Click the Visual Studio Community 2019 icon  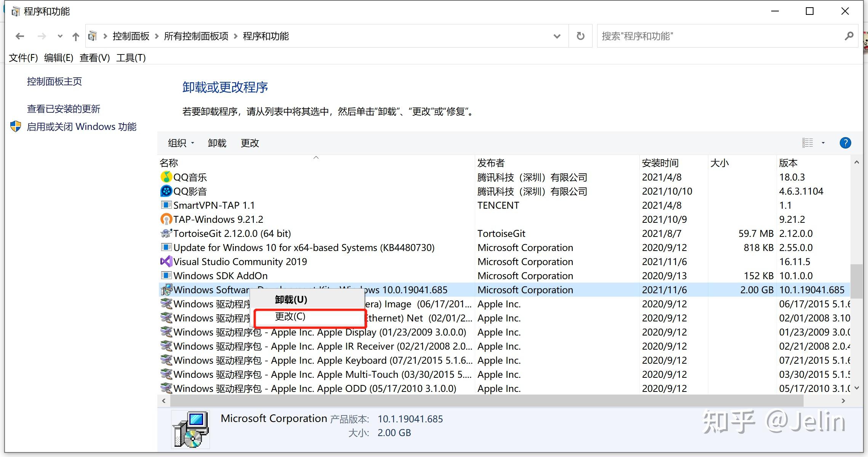(166, 262)
